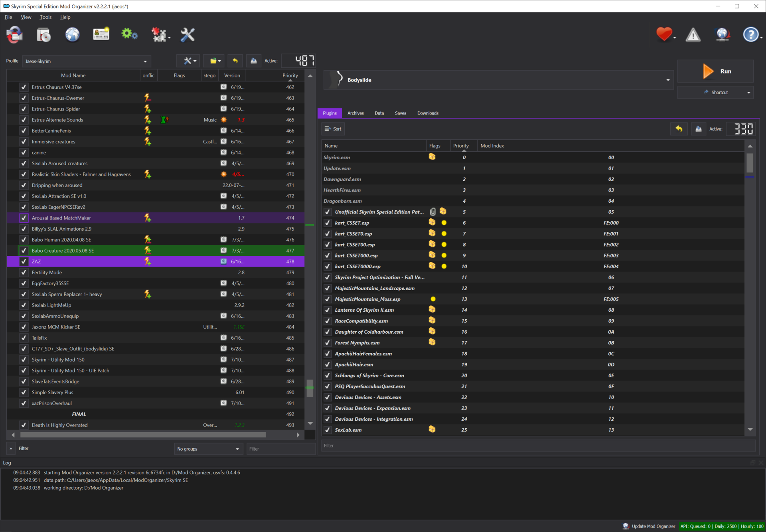Expand the filter sidebar chevron
This screenshot has width=766, height=532.
point(11,449)
